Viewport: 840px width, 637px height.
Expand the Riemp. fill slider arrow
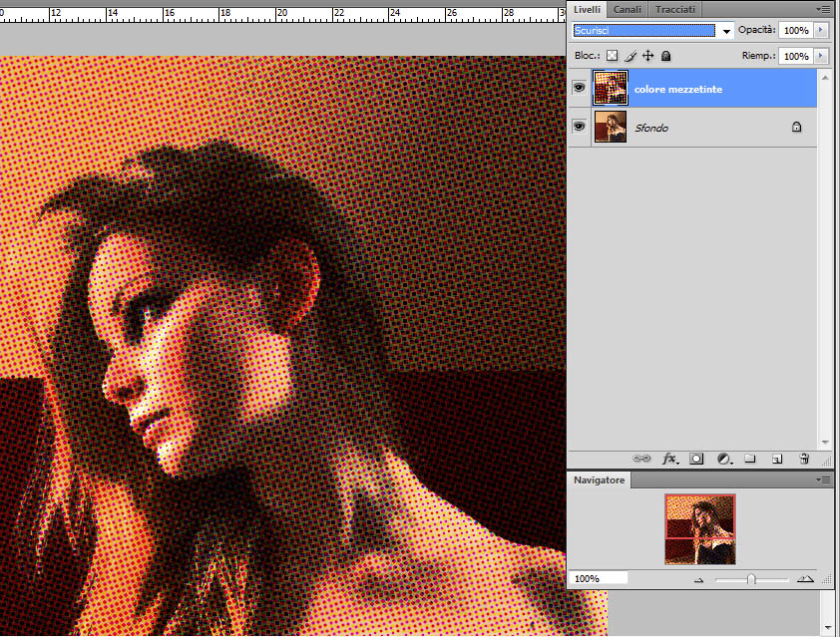pyautogui.click(x=821, y=56)
